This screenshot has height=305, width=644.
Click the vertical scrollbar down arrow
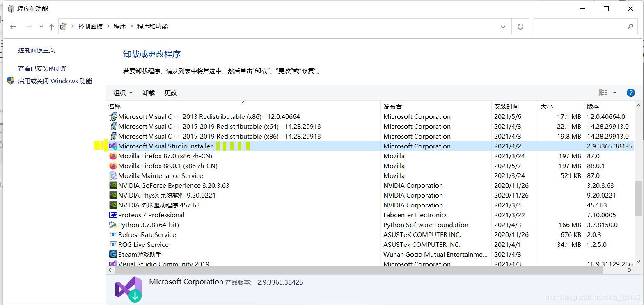(638, 261)
